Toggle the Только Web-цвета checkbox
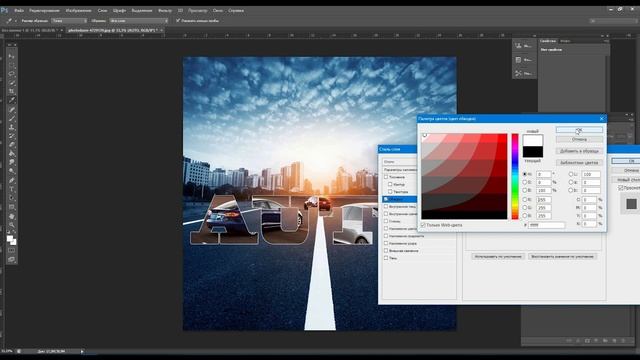 click(x=423, y=225)
